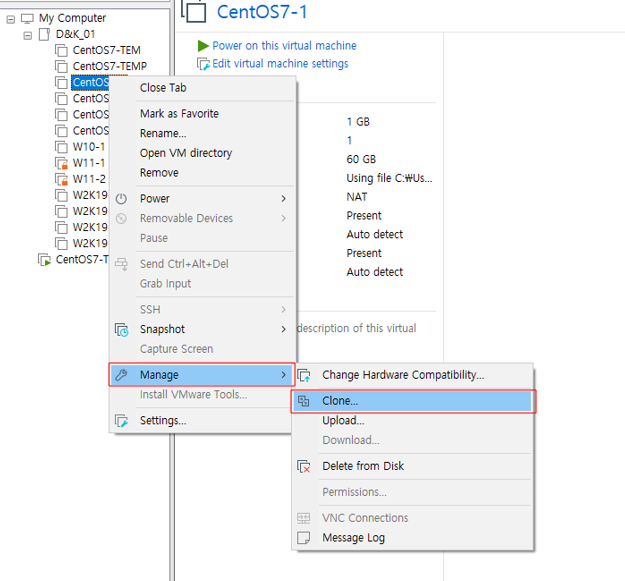This screenshot has height=581, width=625.
Task: Click the locked VM icon beside W11-1
Action: tap(61, 163)
